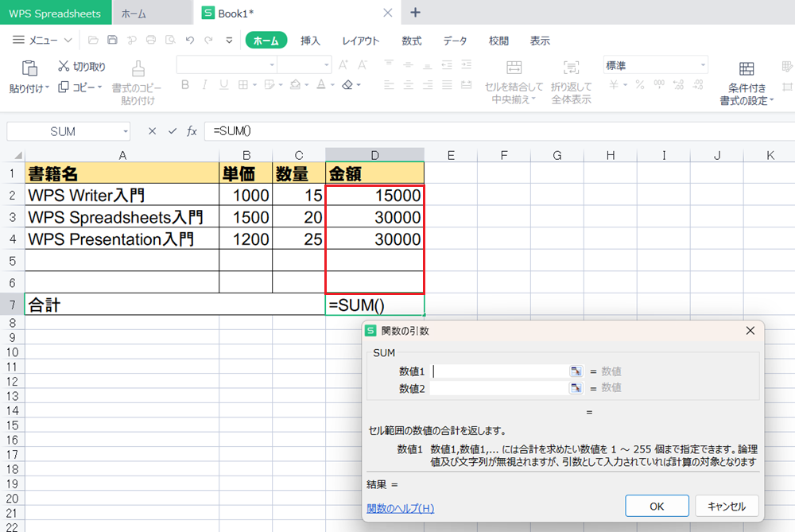Click the 書式のコピー format painter brush
This screenshot has height=532, width=795.
click(x=138, y=68)
